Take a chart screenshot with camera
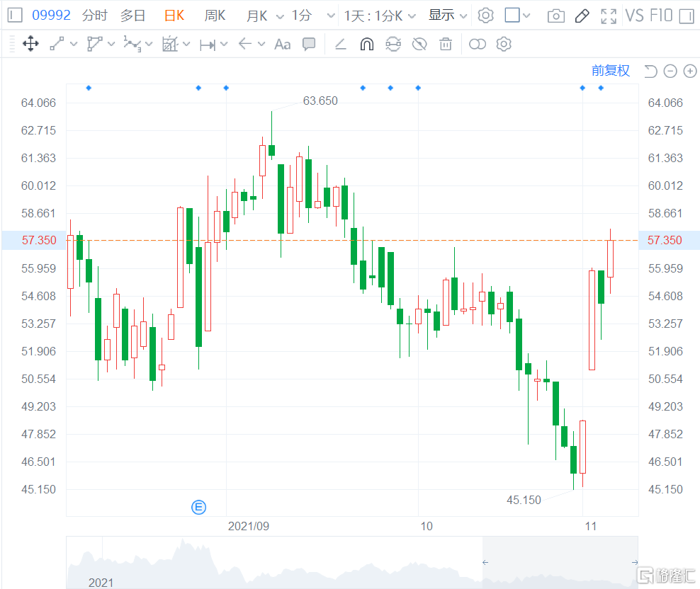 [556, 16]
